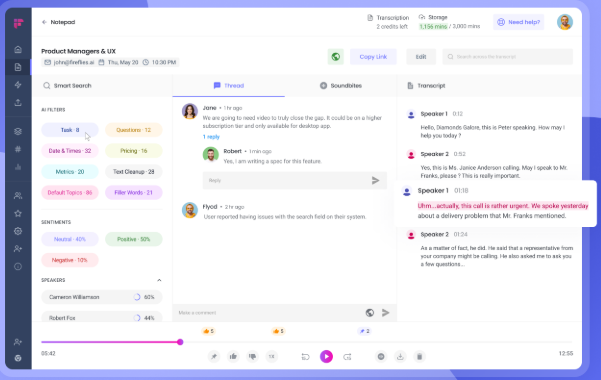
Task: Click the thumbs down player icon
Action: [252, 357]
